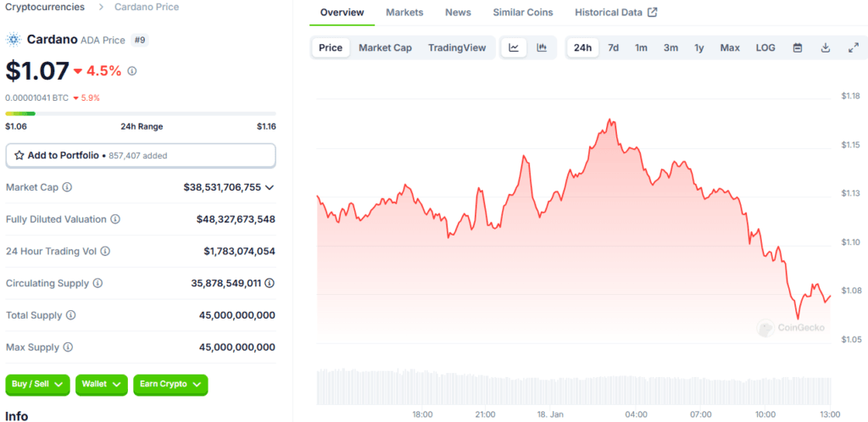Open the calendar date range picker

coord(798,47)
